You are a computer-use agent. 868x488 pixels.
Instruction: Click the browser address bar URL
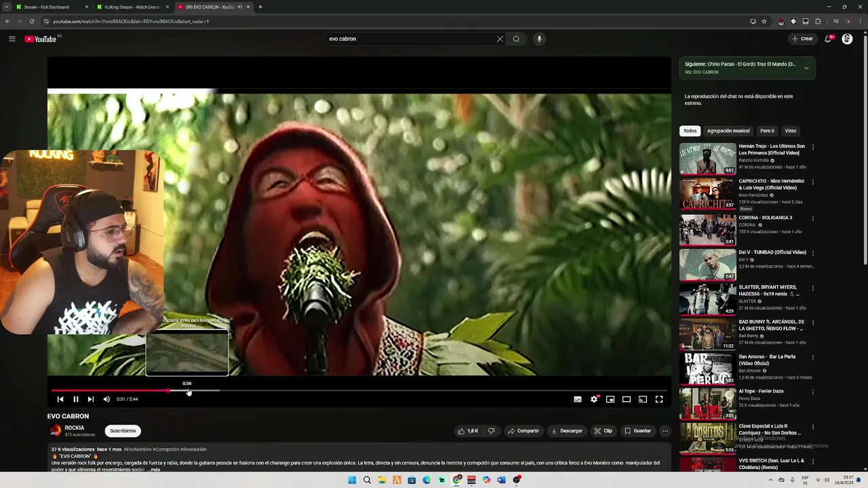(131, 21)
